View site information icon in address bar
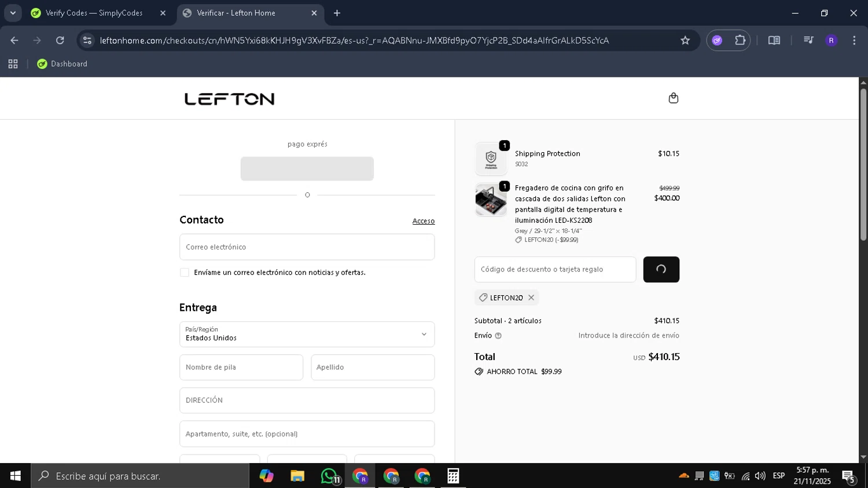The image size is (868, 488). (x=87, y=41)
